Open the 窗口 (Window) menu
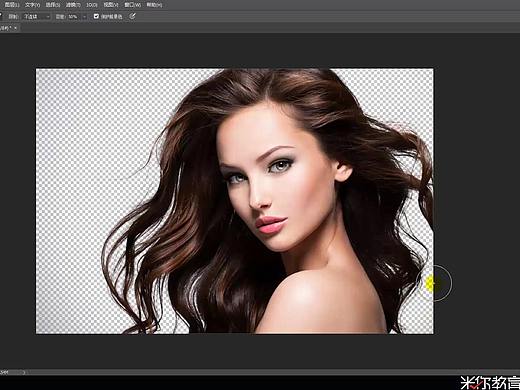 [132, 5]
